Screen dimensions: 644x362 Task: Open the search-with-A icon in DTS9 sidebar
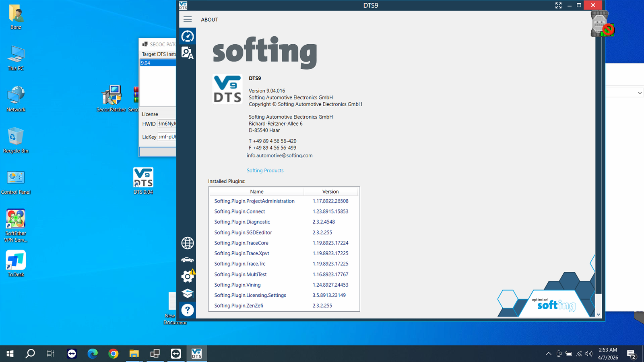188,53
